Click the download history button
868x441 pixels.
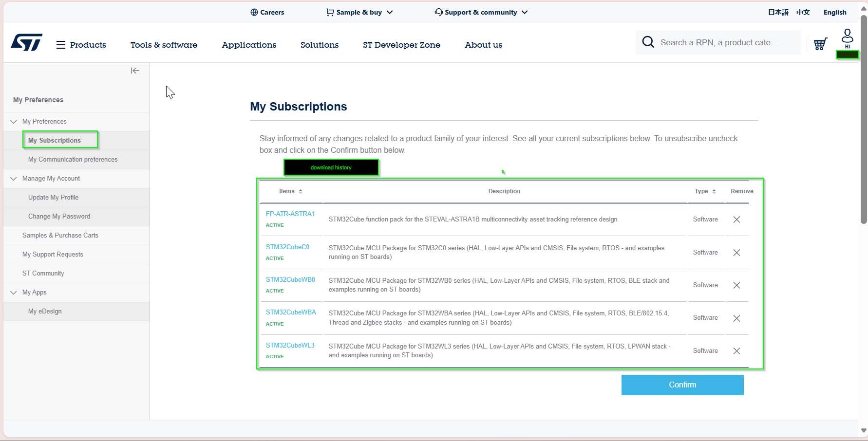point(331,167)
